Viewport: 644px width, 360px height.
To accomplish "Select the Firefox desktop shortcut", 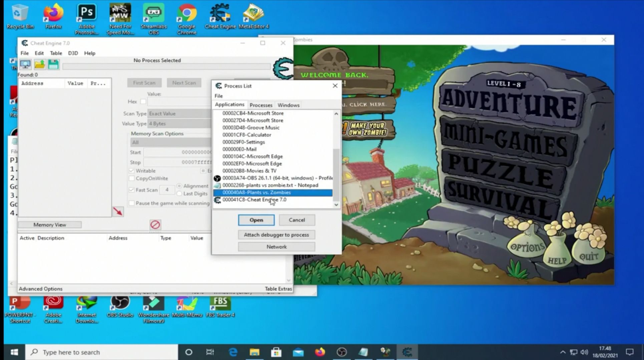I will 53,16.
